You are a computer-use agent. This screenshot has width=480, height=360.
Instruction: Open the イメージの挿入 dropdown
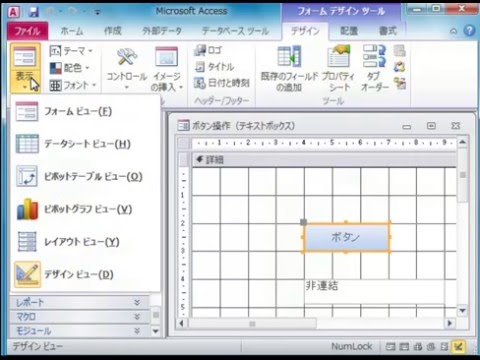pos(167,69)
